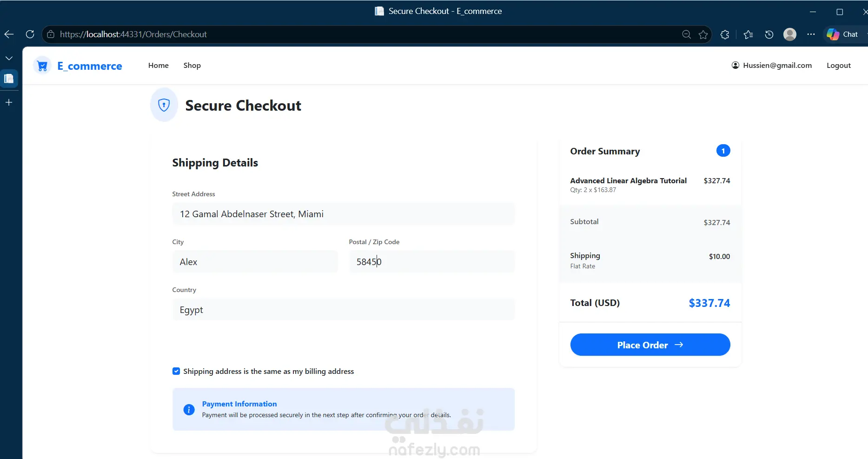Focus the Postal / Zip Code field
868x459 pixels.
point(432,262)
